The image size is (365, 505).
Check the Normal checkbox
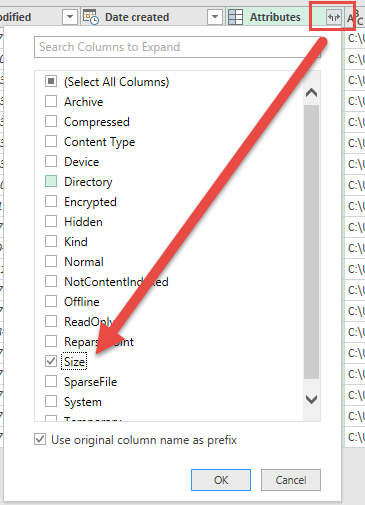[x=51, y=261]
